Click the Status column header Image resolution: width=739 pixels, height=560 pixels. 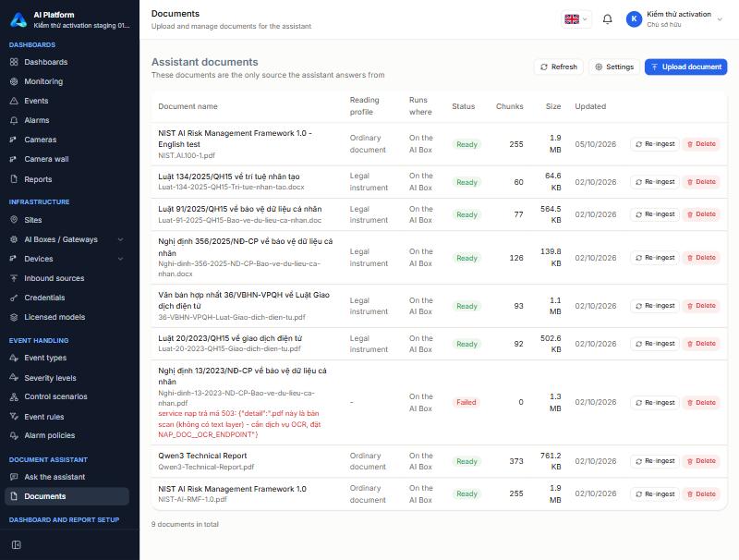point(464,106)
